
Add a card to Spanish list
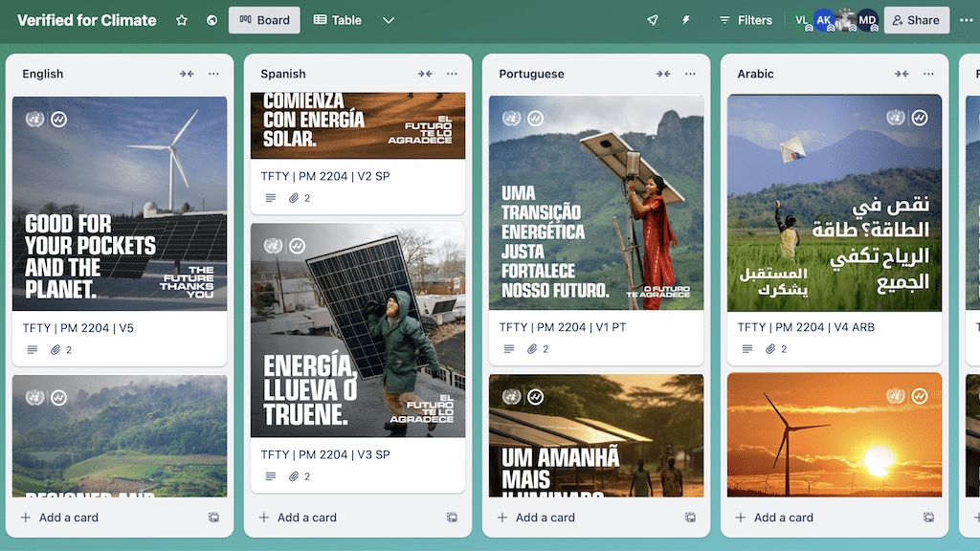[x=298, y=518]
